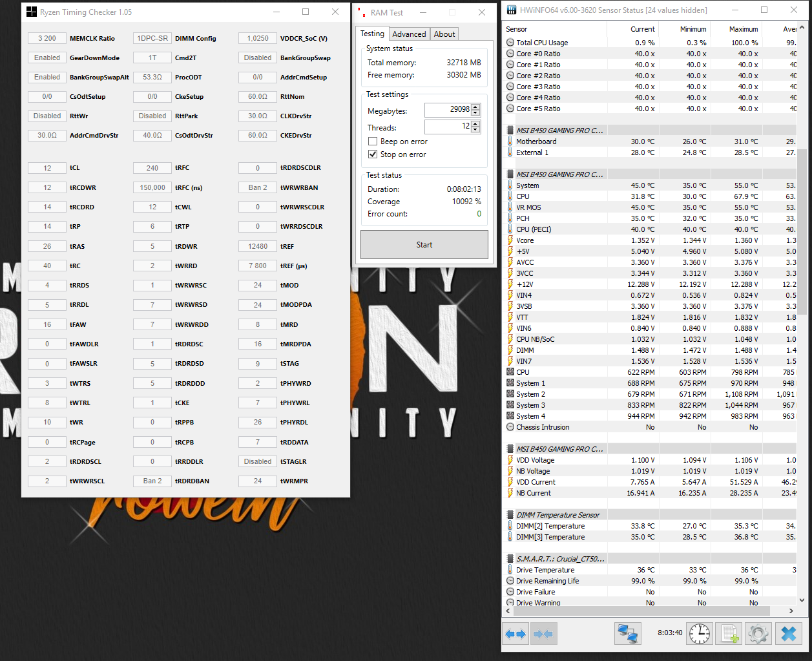812x661 pixels.
Task: Click tRDRDBAN Ban 2 field
Action: click(x=152, y=481)
